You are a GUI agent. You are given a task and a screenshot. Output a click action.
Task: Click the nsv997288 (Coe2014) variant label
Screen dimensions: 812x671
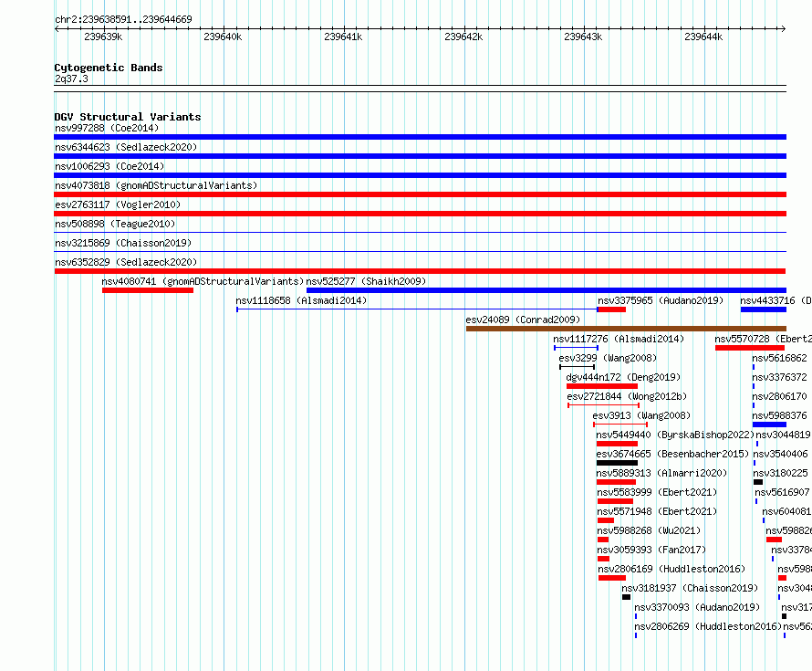point(107,128)
